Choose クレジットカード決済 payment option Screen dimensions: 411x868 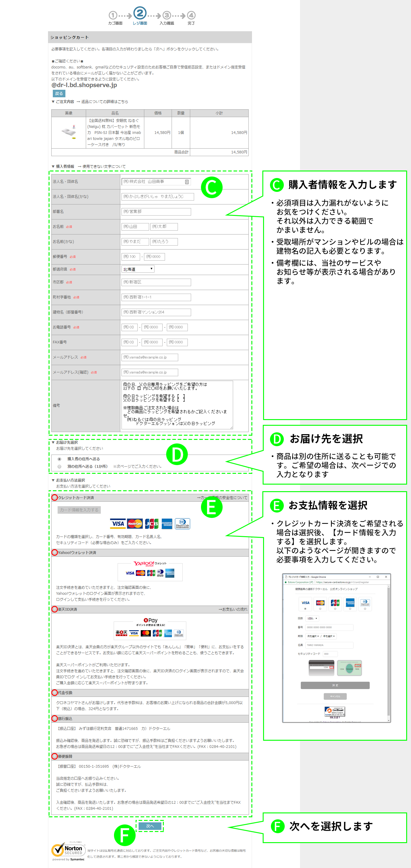point(55,497)
